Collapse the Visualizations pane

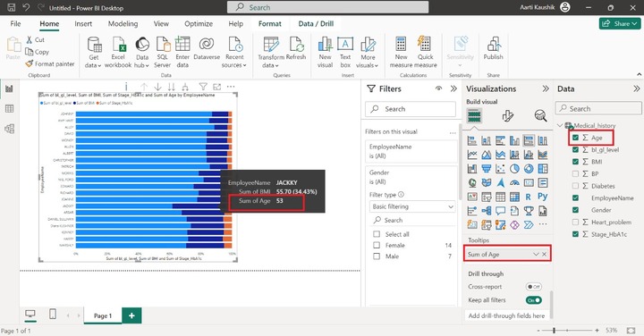tap(546, 88)
